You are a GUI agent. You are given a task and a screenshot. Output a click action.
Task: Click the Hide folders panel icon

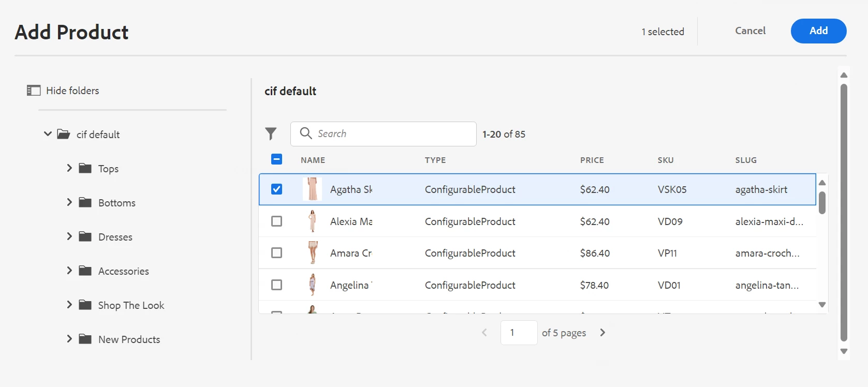pyautogui.click(x=34, y=91)
